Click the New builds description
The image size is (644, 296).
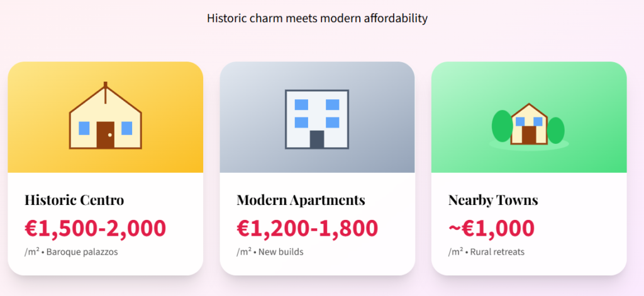click(281, 252)
